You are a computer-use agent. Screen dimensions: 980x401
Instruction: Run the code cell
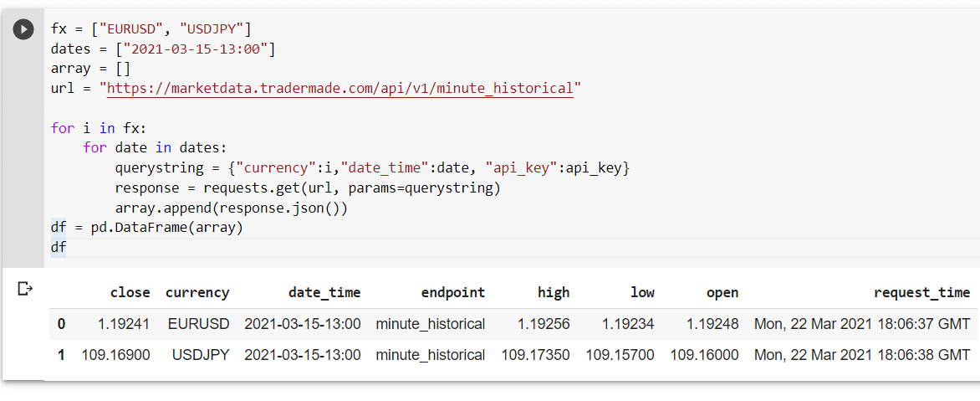tap(23, 28)
